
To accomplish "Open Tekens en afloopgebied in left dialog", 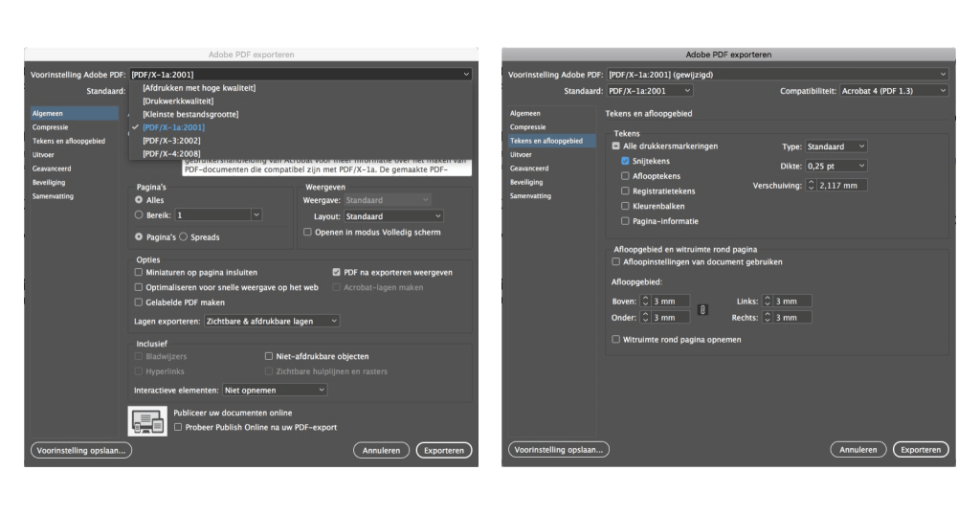I will pyautogui.click(x=69, y=141).
